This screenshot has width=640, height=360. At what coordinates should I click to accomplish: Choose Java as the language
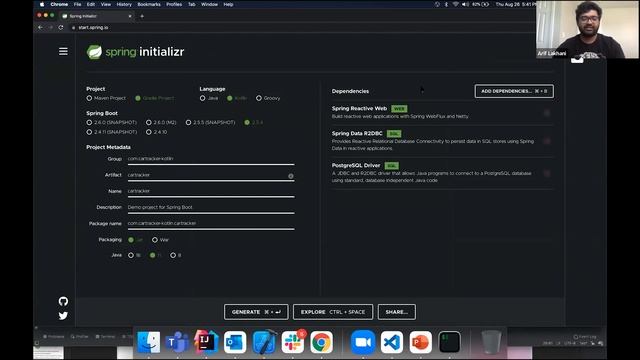tap(209, 98)
